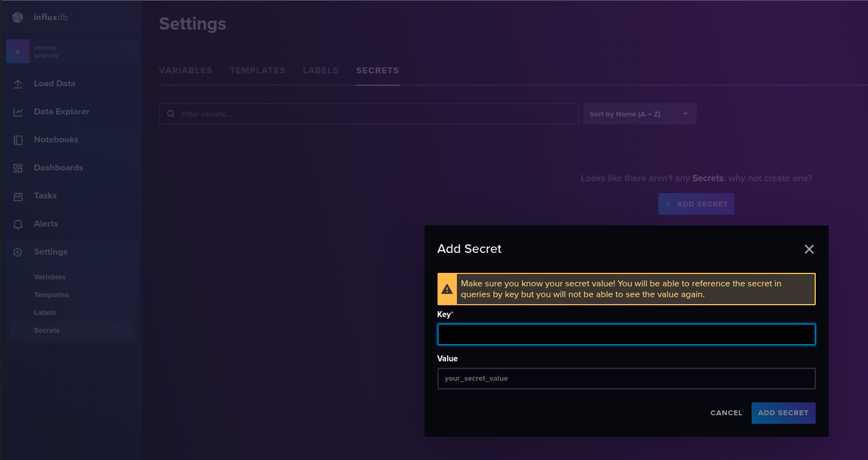
Task: Switch to the Templates tab
Action: point(257,71)
